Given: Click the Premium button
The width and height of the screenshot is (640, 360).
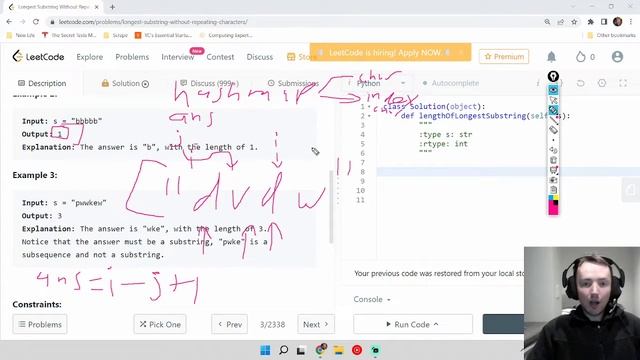Looking at the screenshot, I should (x=504, y=57).
